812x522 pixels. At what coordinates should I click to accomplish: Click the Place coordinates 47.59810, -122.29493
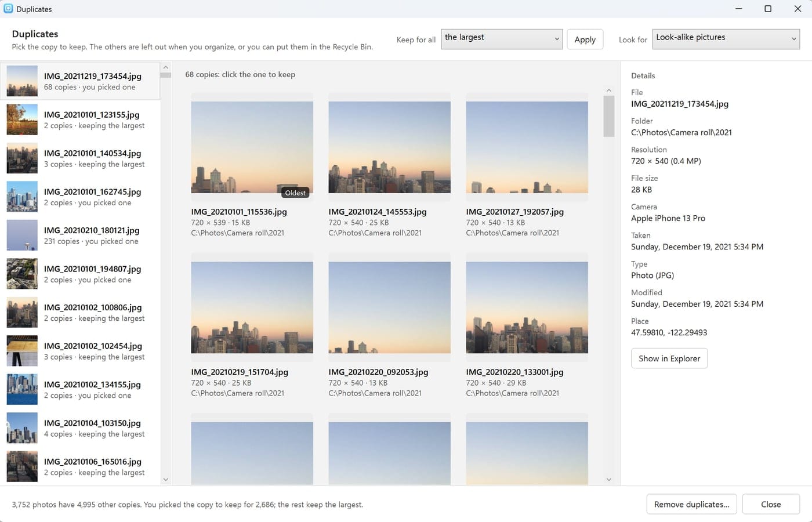tap(669, 332)
